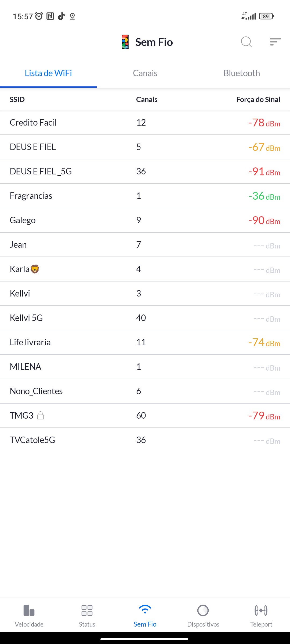The image size is (290, 644).
Task: Open the Teleport icon
Action: (261, 610)
